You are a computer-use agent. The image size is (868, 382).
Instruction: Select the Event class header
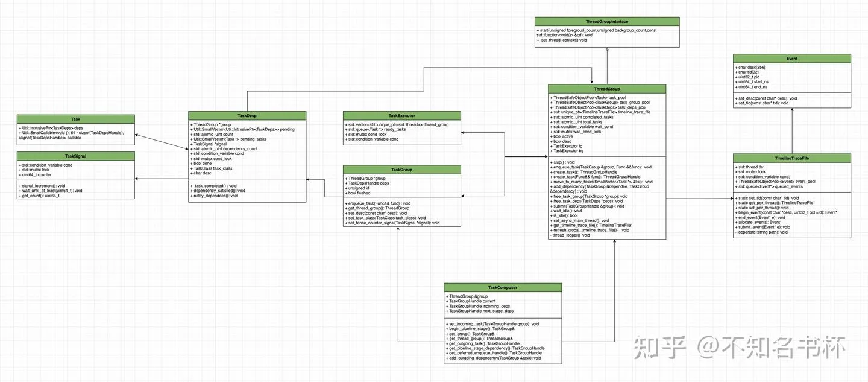(792, 59)
